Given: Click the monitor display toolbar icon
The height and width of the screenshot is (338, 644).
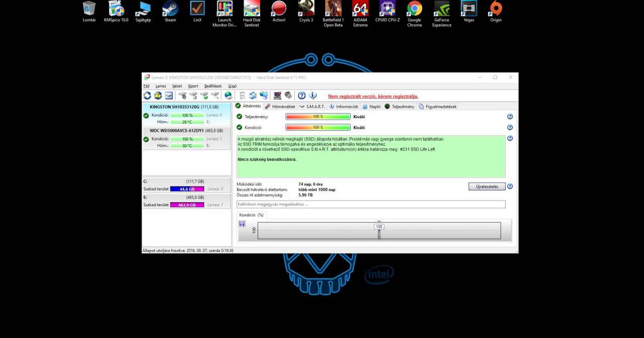Looking at the screenshot, I should [x=277, y=96].
